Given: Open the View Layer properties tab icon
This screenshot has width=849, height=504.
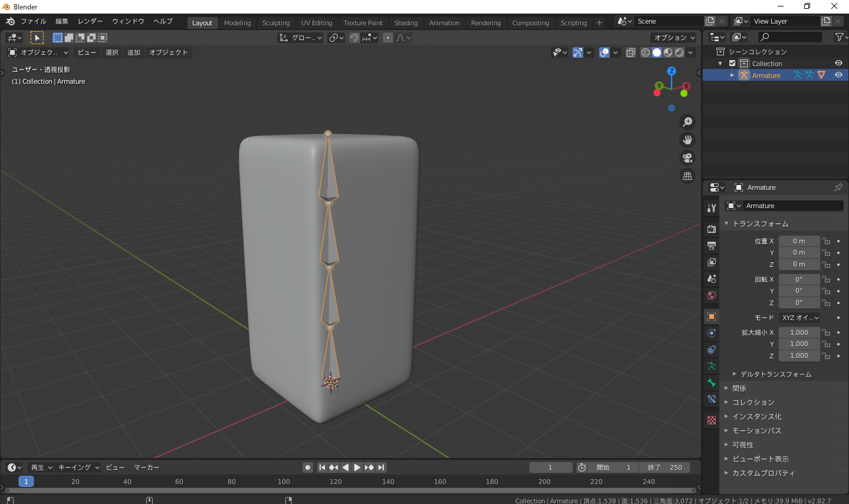Looking at the screenshot, I should (712, 262).
